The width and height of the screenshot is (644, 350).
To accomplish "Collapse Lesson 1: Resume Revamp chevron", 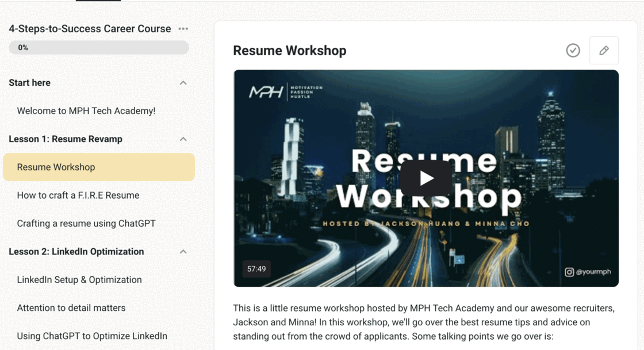I will pos(183,139).
